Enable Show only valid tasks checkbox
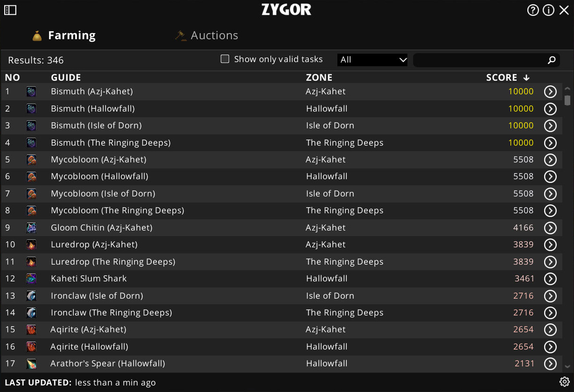 pyautogui.click(x=225, y=59)
